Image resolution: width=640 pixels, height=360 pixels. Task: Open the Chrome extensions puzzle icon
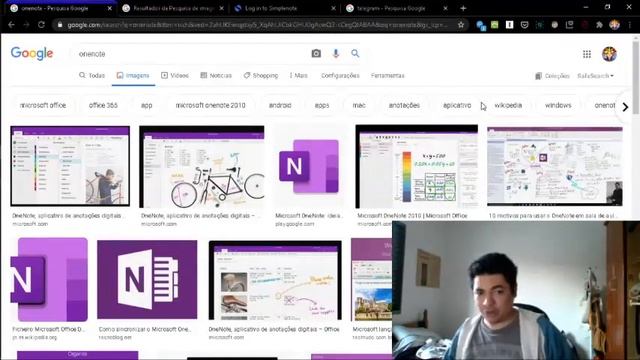599,25
